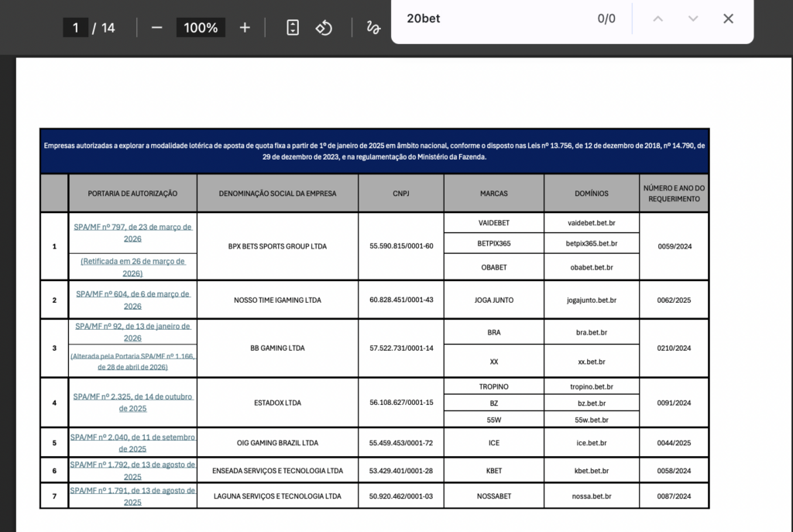Click the 100% zoom level field
Image resolution: width=793 pixels, height=532 pixels.
(201, 27)
